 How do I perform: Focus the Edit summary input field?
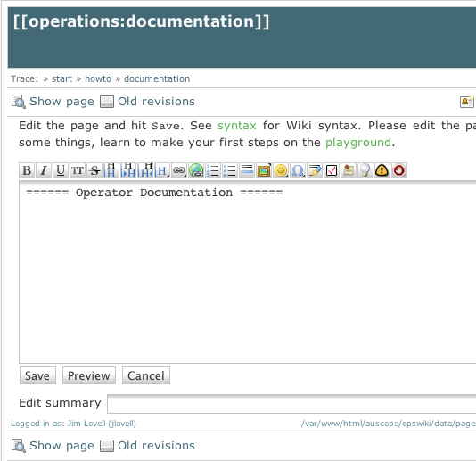[291, 404]
